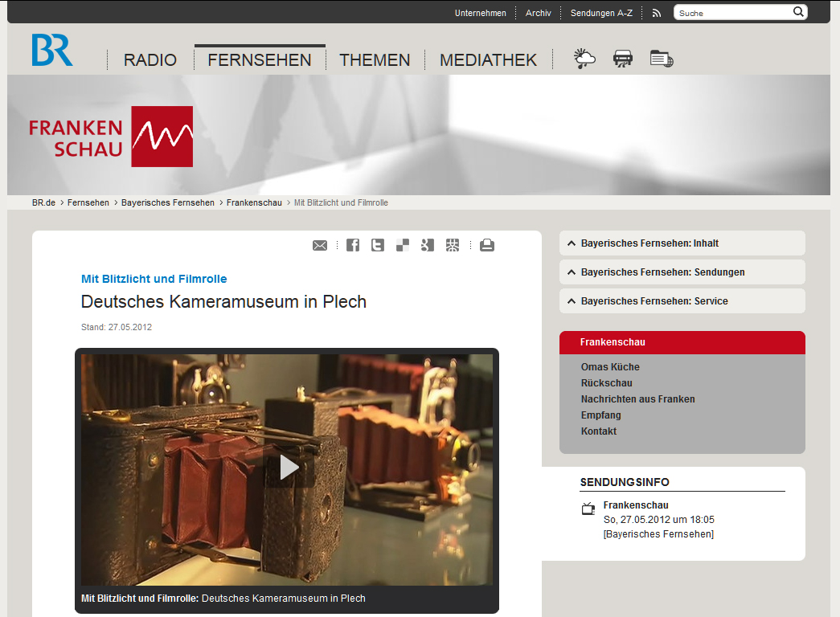The image size is (840, 617).
Task: Open Archiv in the top bar
Action: 539,13
